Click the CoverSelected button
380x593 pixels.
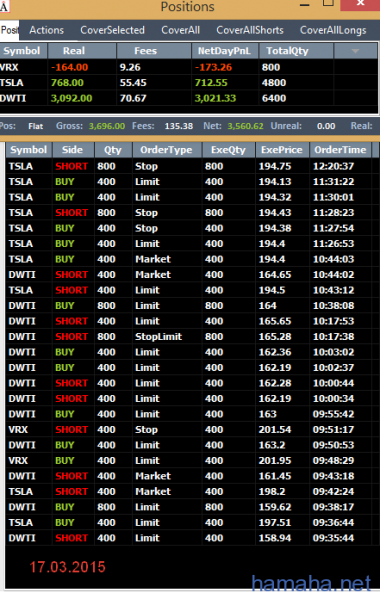click(112, 30)
